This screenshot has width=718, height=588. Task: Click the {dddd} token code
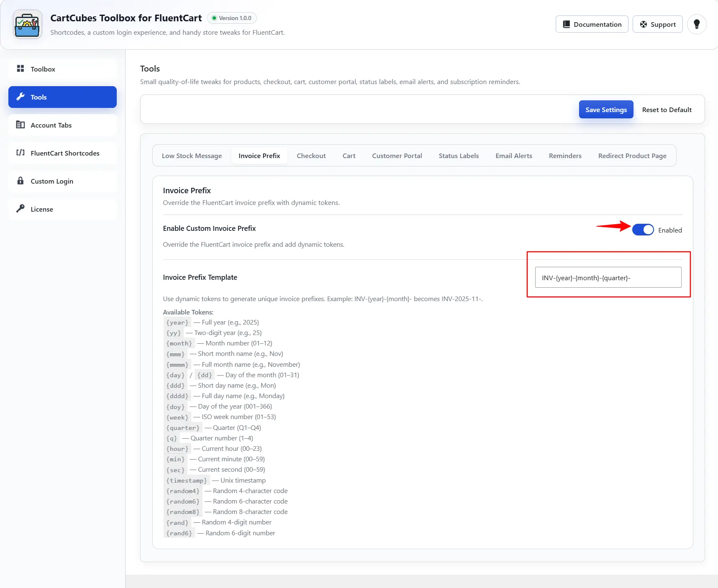177,396
